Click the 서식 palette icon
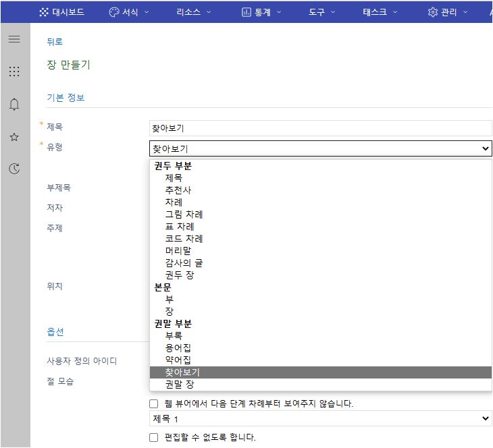 coord(114,12)
